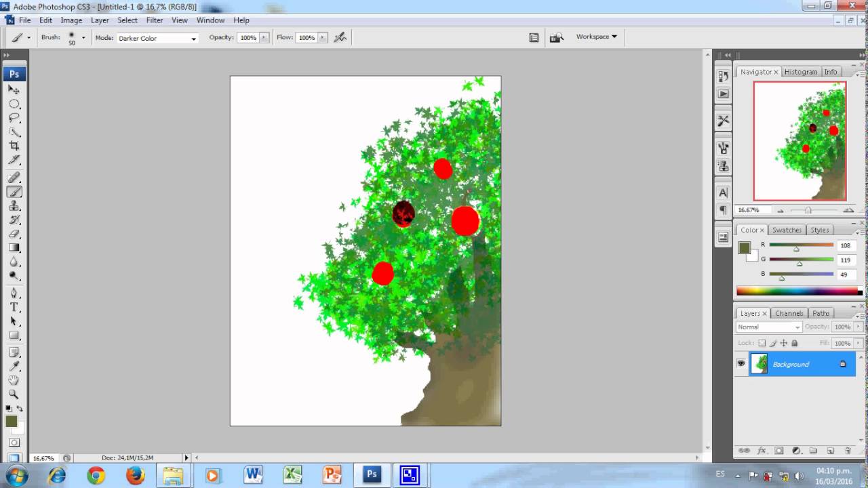Select the Healing Brush tool
The image size is (868, 488).
[x=14, y=178]
